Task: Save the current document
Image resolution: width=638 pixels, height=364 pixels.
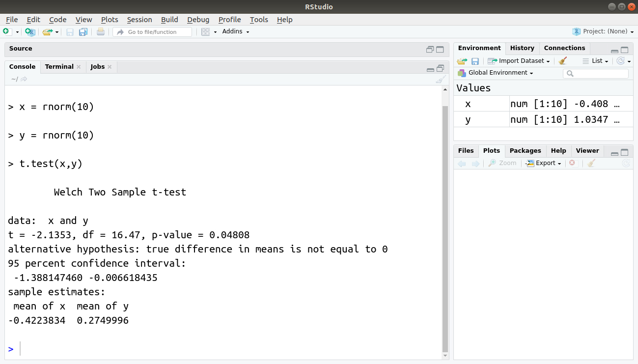Action: pyautogui.click(x=70, y=31)
